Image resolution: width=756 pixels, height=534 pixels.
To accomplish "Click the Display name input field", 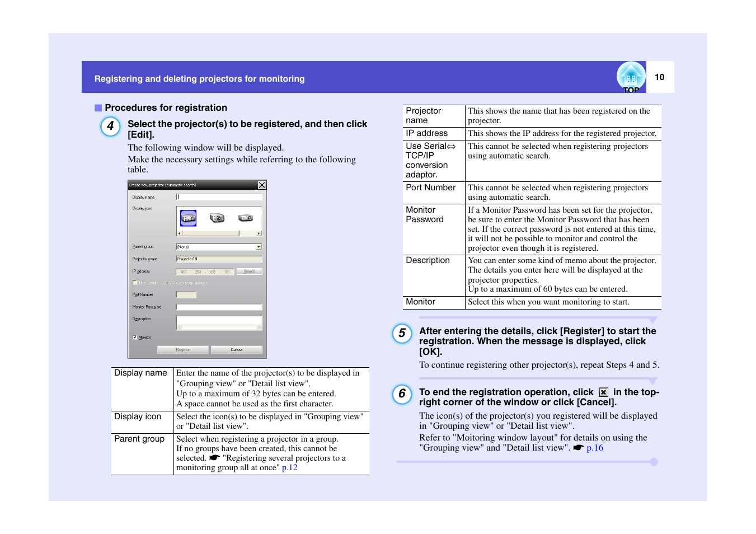I will coord(219,197).
